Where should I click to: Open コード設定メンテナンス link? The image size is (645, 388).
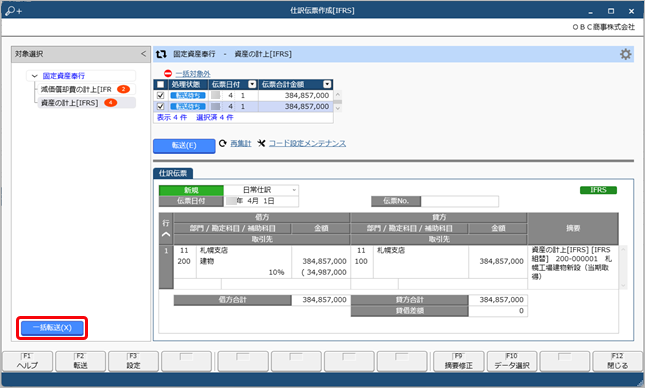click(307, 143)
